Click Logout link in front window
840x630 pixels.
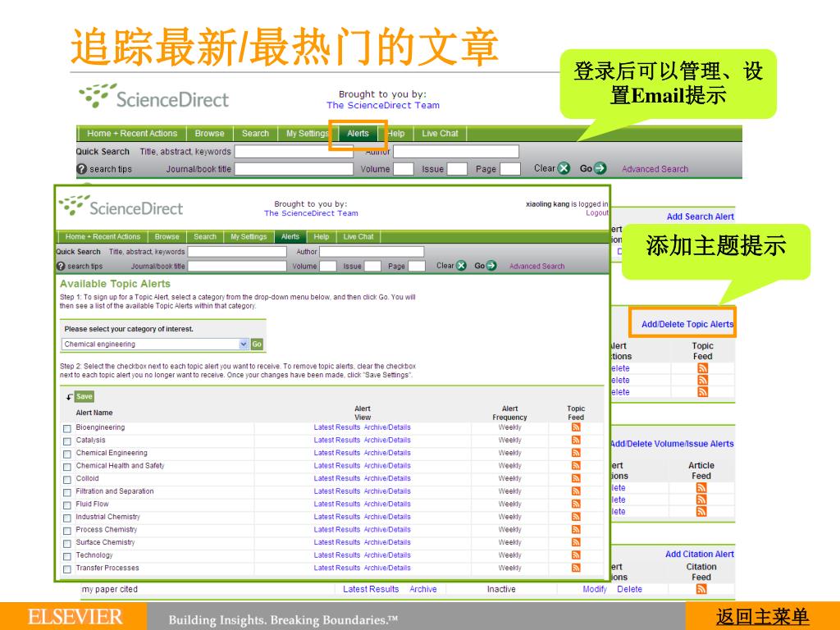(x=597, y=212)
